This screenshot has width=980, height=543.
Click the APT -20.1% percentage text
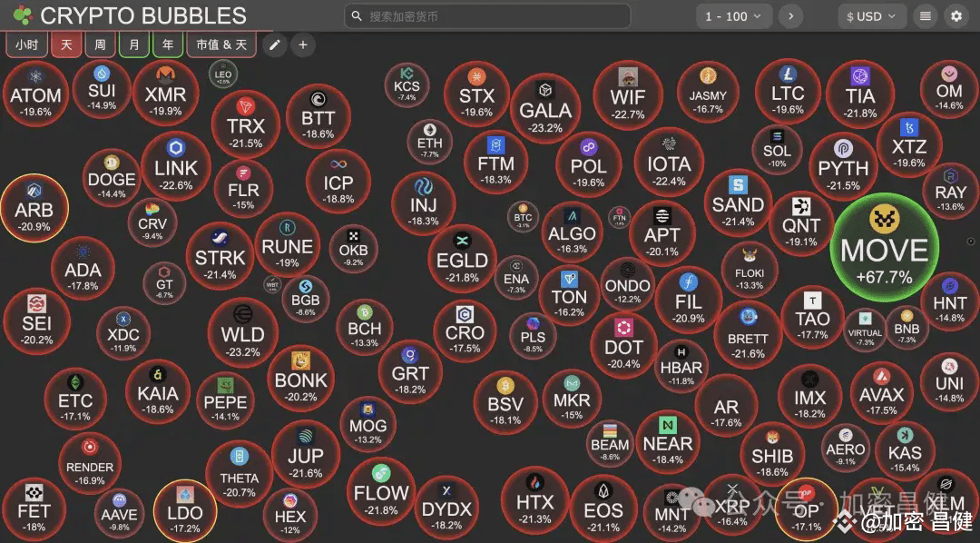(661, 252)
